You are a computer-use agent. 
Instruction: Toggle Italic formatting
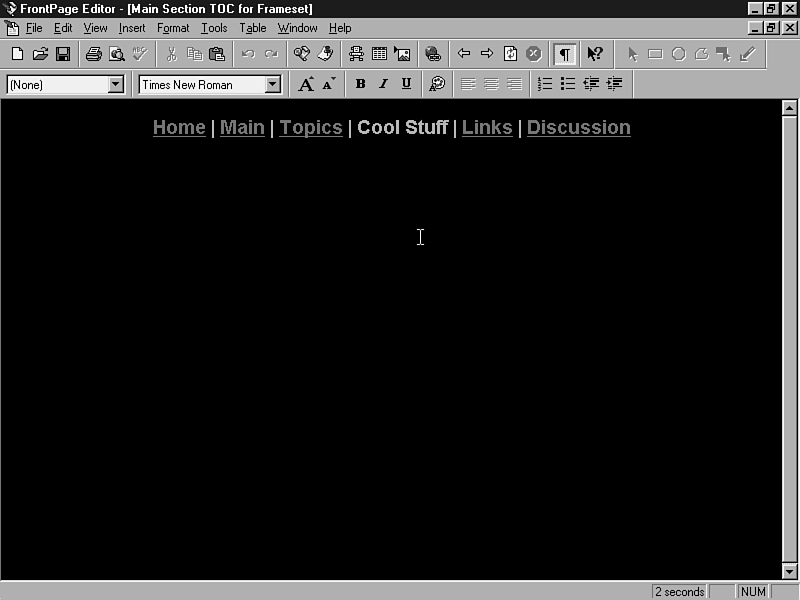click(x=383, y=84)
